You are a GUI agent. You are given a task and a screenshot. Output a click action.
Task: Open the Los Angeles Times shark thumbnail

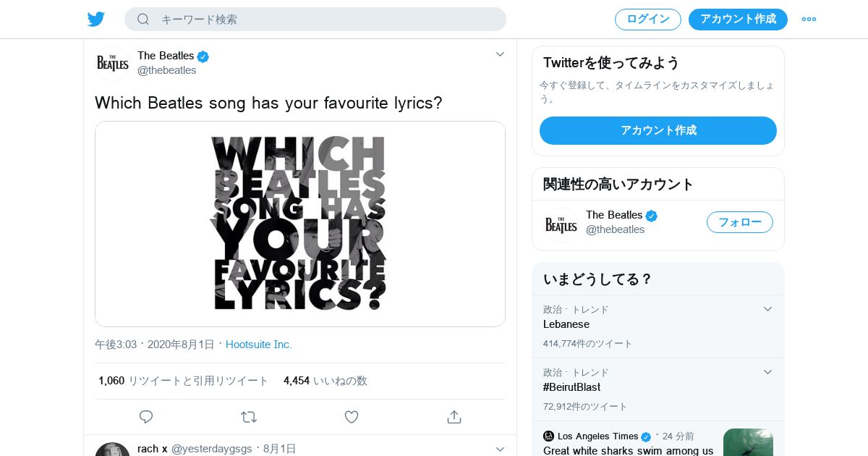[x=748, y=442]
